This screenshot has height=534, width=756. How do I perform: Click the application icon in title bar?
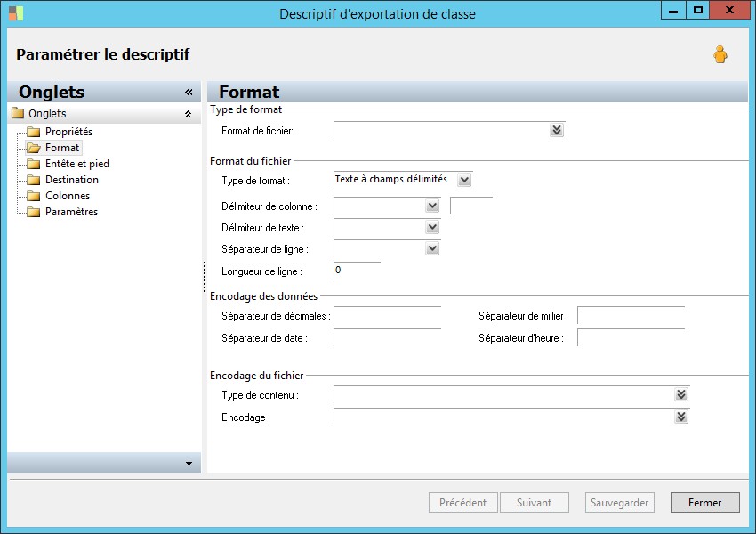pos(16,13)
